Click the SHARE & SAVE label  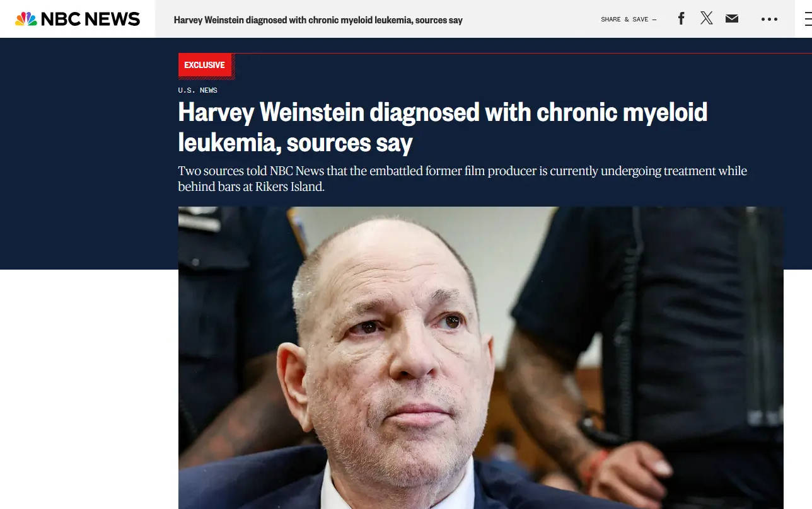(x=625, y=20)
